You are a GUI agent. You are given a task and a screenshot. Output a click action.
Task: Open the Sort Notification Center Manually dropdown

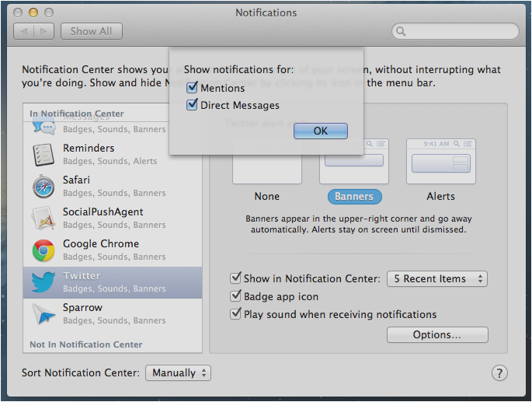[178, 372]
